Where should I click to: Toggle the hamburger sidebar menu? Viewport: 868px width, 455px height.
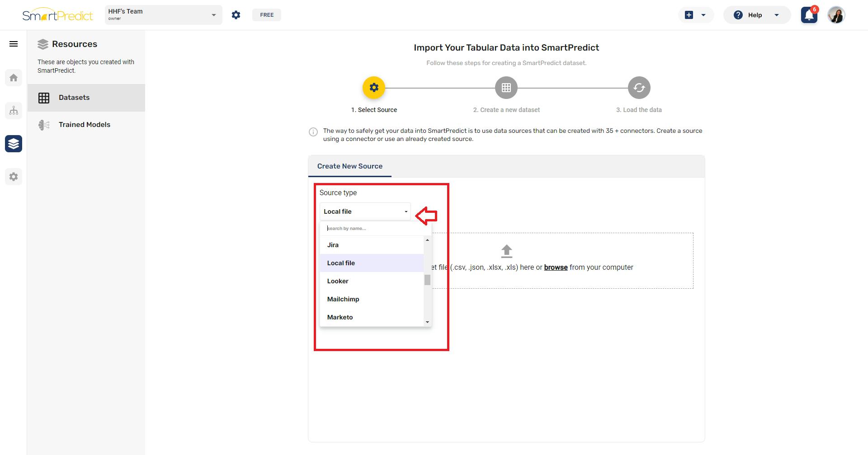tap(14, 44)
